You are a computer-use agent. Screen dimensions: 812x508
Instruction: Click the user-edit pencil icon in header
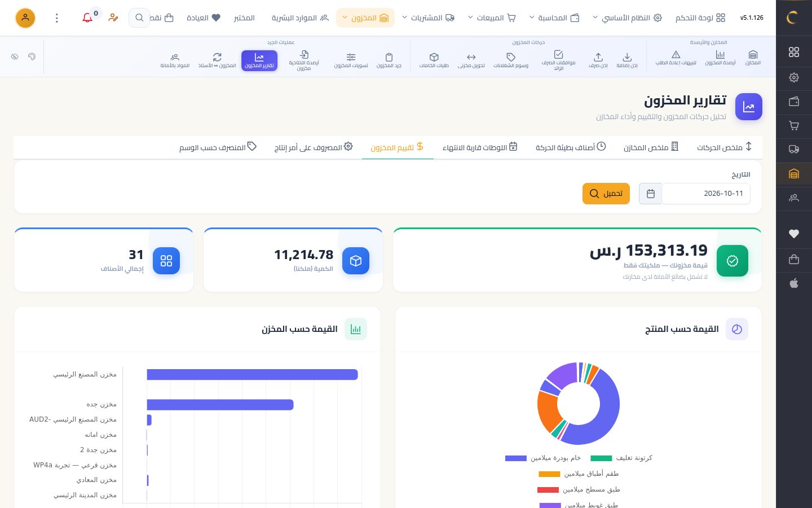coord(113,18)
